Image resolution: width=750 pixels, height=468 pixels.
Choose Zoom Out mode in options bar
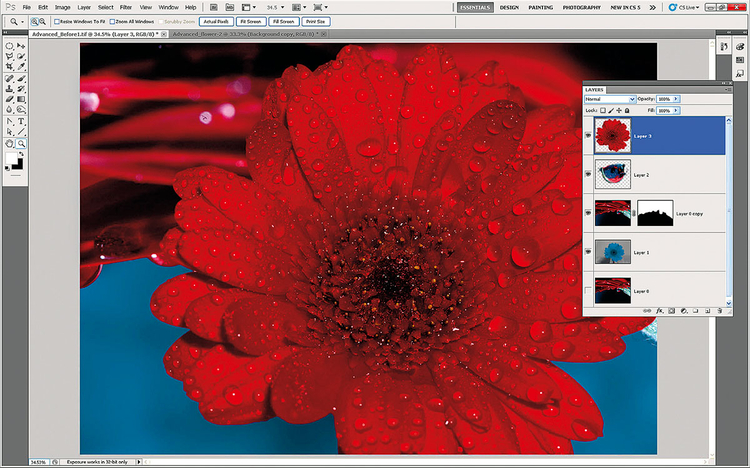[43, 22]
